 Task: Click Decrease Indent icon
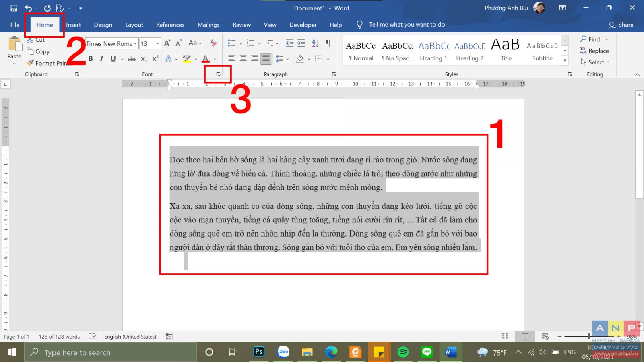(x=289, y=43)
